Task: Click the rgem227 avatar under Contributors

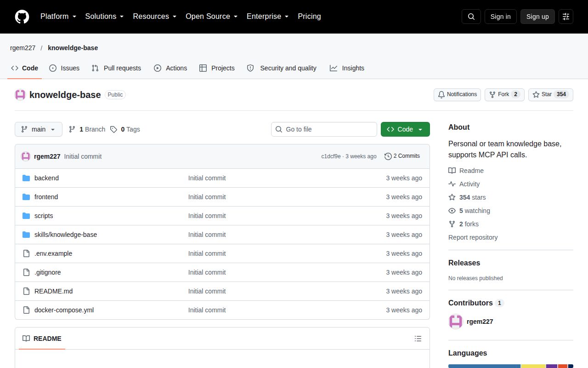Action: click(x=456, y=322)
